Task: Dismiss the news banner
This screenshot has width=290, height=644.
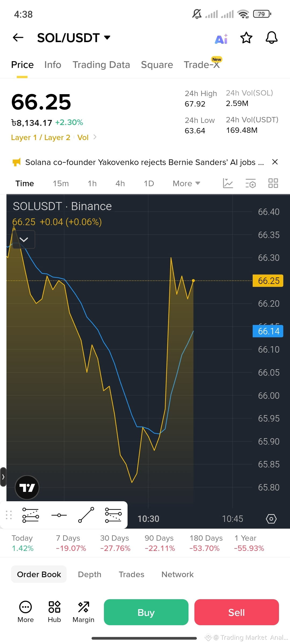Action: click(275, 162)
